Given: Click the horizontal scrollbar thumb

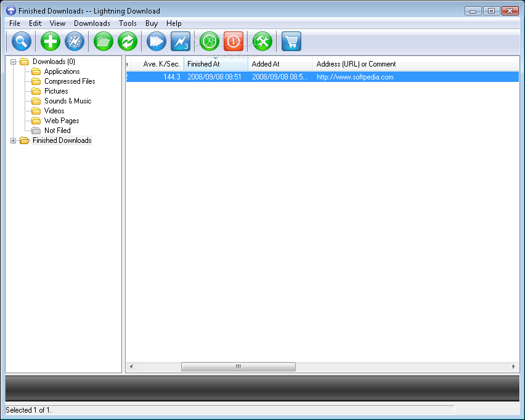Looking at the screenshot, I should tap(238, 367).
